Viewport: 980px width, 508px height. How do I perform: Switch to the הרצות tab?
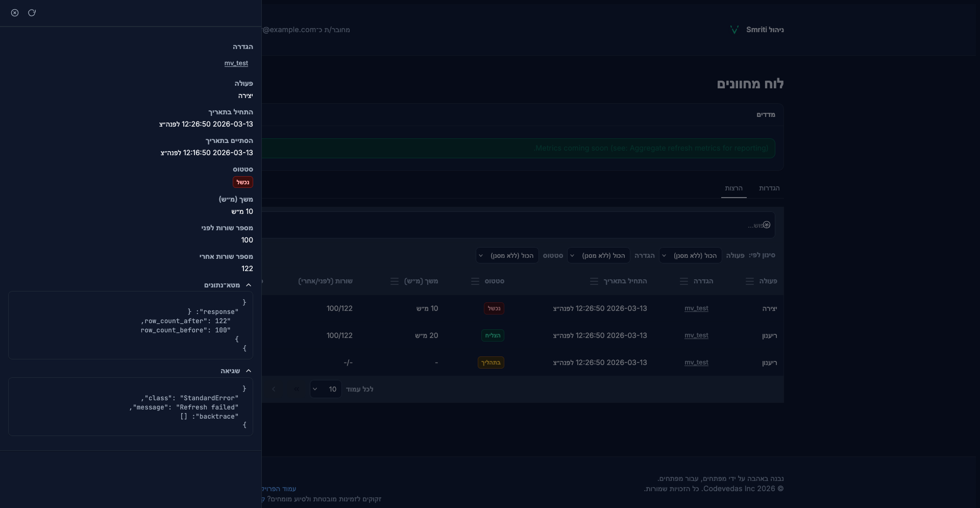733,188
